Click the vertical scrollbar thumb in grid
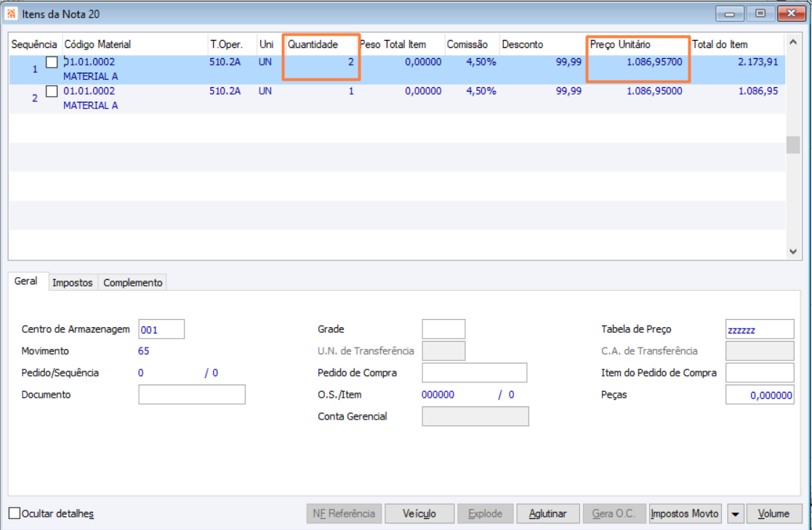 click(x=793, y=145)
